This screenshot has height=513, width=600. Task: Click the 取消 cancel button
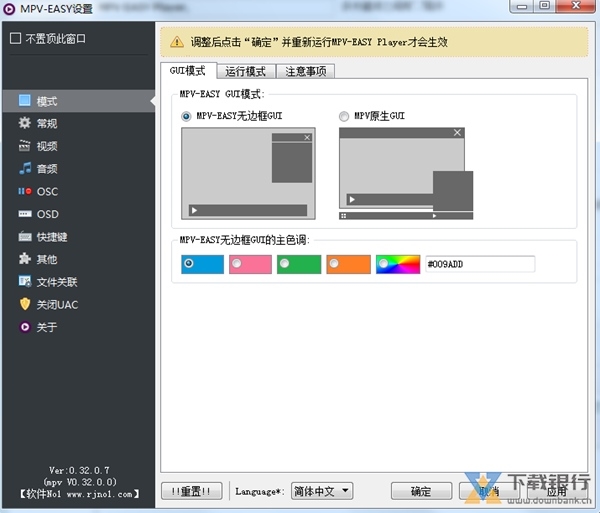coord(489,491)
